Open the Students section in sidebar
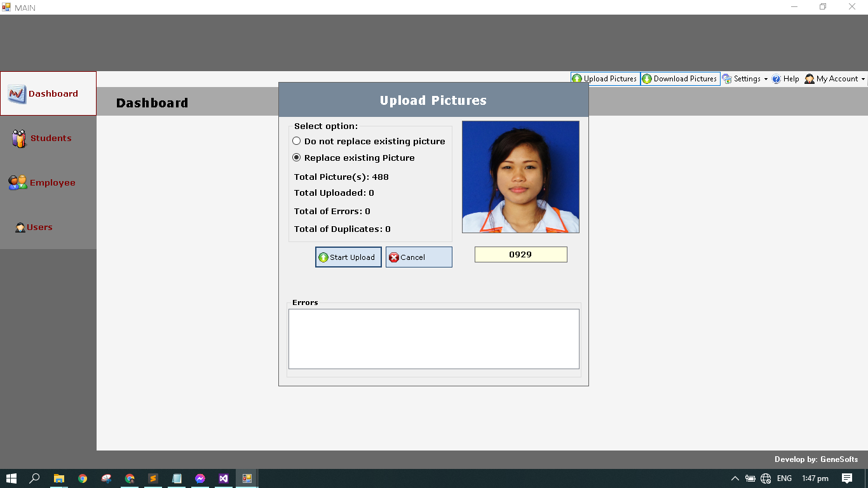The height and width of the screenshot is (488, 868). [48, 138]
